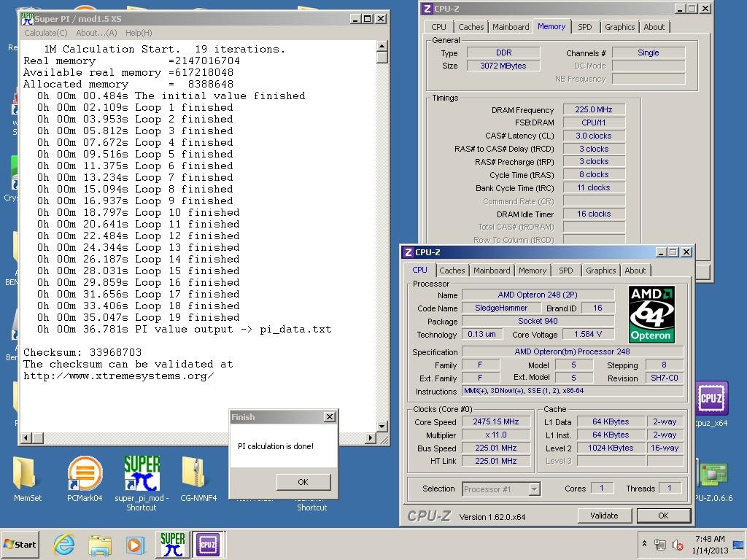The height and width of the screenshot is (560, 747).
Task: Click the Multiplier x 11.0 value
Action: pos(495,435)
